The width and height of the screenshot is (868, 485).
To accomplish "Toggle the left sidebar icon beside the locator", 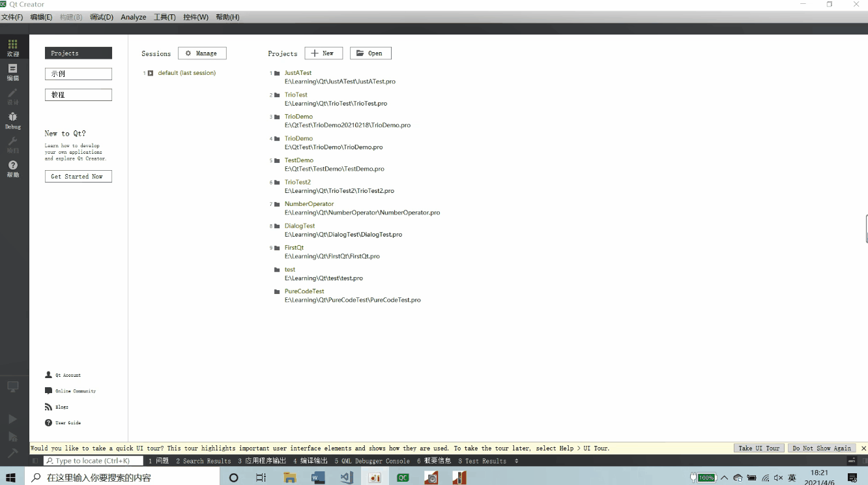I will (36, 461).
